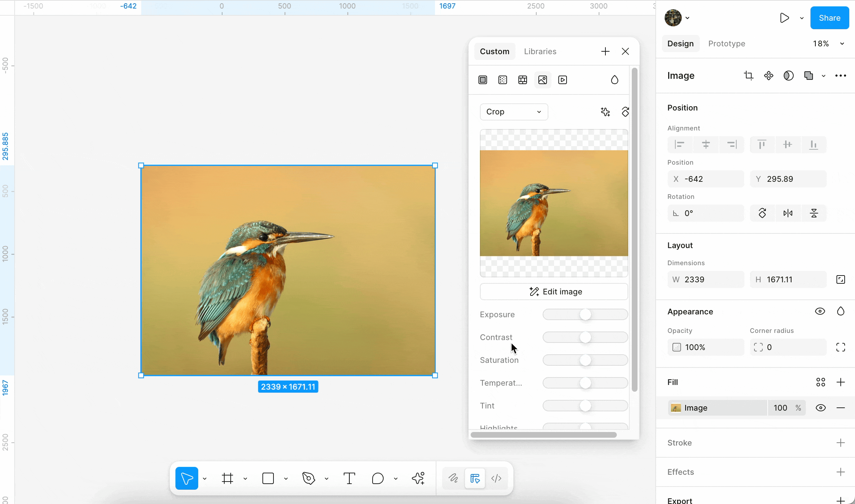Image resolution: width=855 pixels, height=504 pixels.
Task: Click the Crop image icon in header
Action: pos(749,76)
